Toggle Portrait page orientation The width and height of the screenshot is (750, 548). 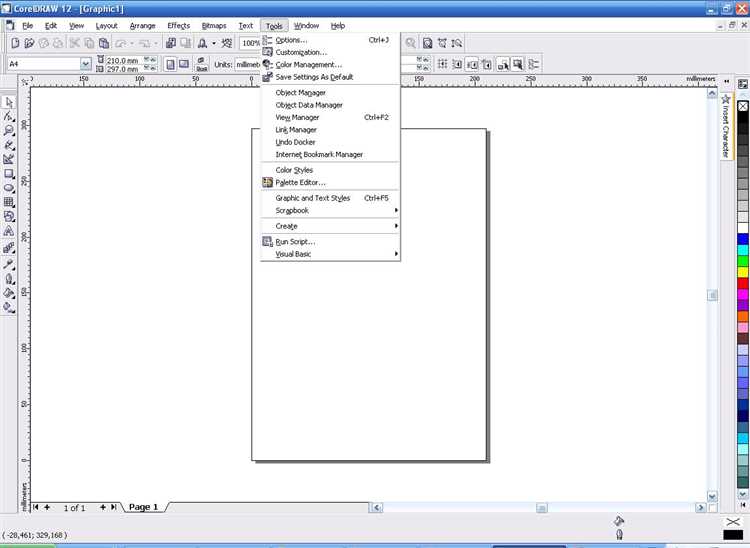pos(170,64)
